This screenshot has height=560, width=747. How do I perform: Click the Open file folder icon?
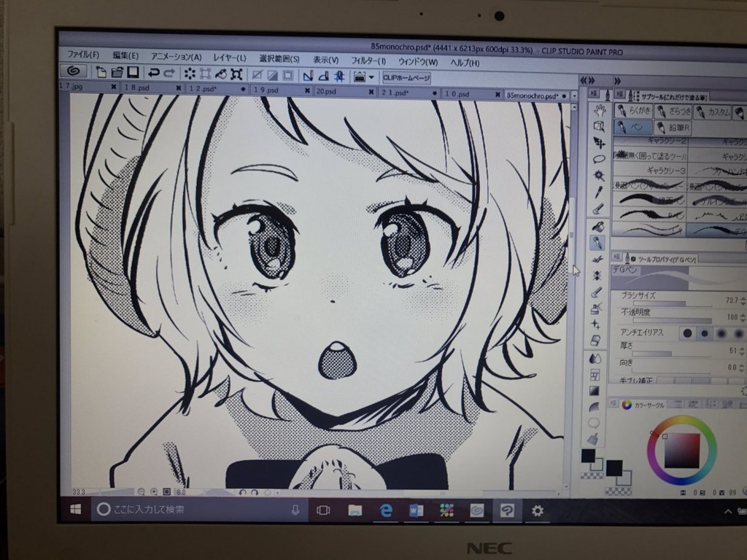(117, 72)
